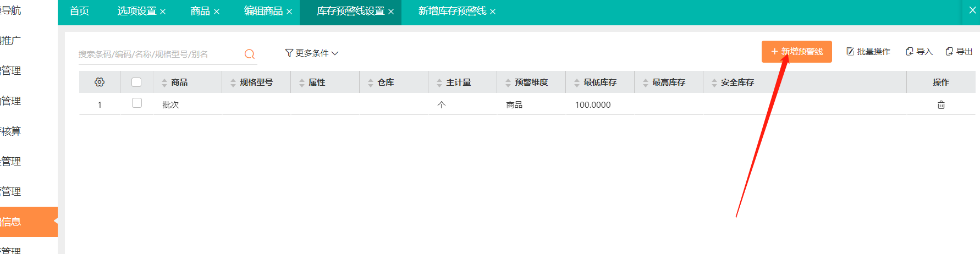Close the 编辑商品 tab
The width and height of the screenshot is (980, 254).
click(289, 12)
